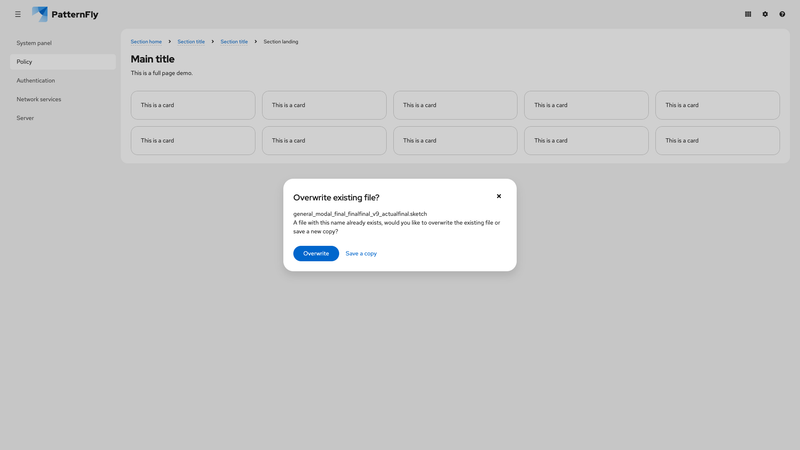Select the first card in bottom row
This screenshot has width=800, height=450.
pos(193,141)
